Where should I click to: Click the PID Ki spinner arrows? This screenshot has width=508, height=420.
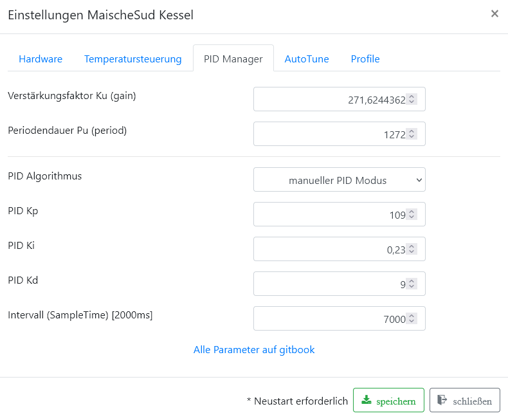412,250
